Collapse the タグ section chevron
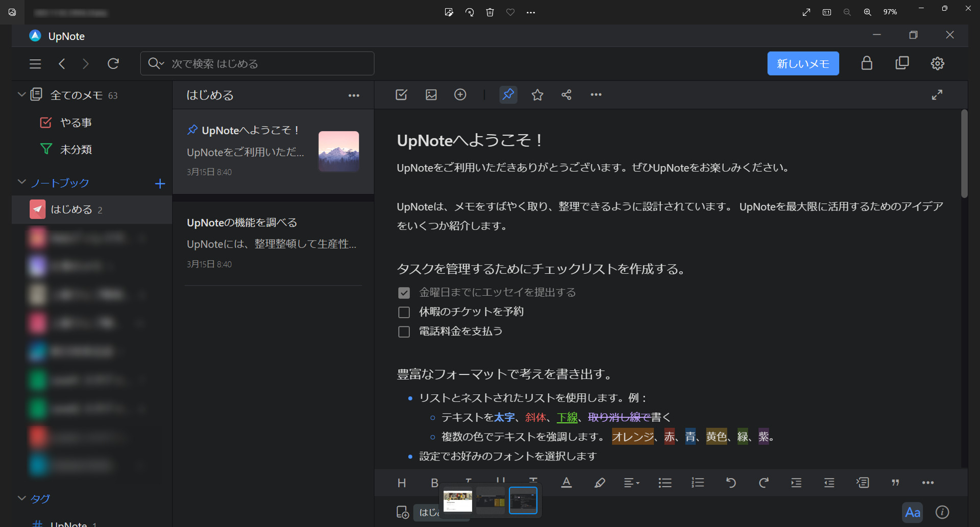 pyautogui.click(x=21, y=498)
